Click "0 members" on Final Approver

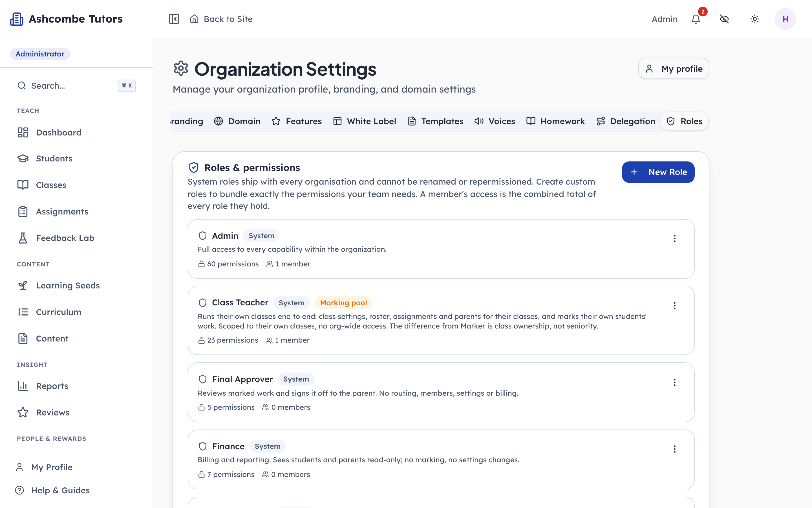click(291, 408)
